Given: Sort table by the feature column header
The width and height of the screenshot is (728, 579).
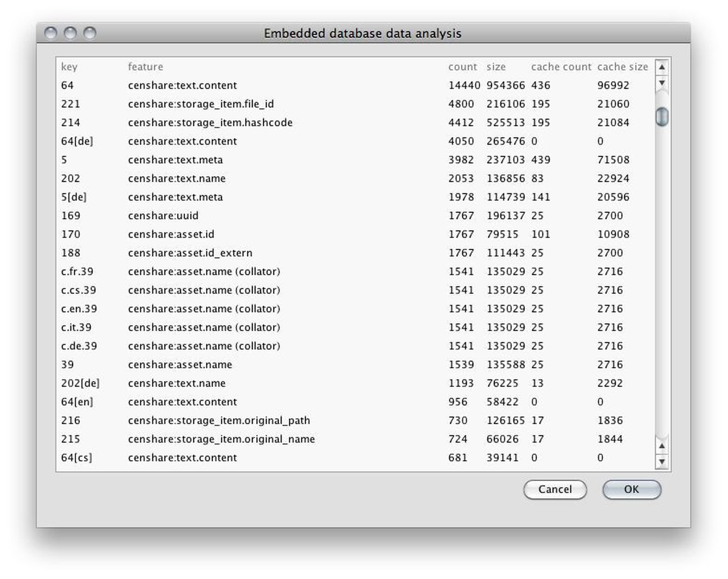Looking at the screenshot, I should 145,67.
